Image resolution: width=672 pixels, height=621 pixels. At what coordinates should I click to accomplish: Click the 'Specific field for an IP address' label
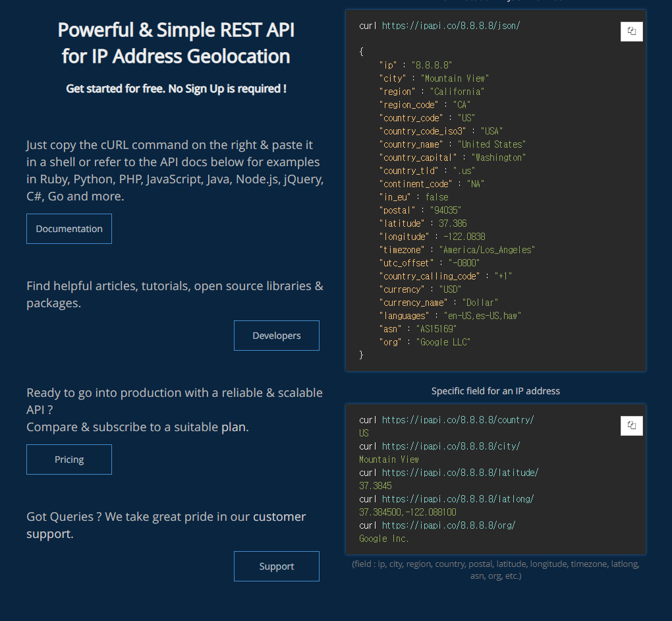[x=495, y=391]
